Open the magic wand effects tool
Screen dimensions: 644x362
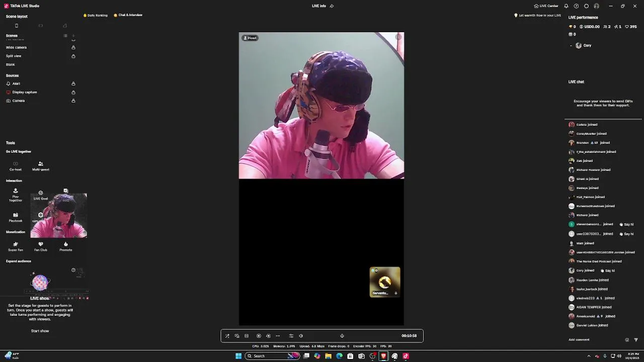tap(227, 336)
